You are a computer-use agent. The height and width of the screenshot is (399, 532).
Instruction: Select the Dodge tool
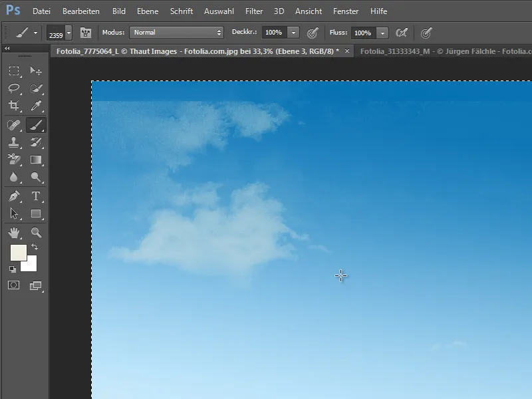click(x=36, y=177)
